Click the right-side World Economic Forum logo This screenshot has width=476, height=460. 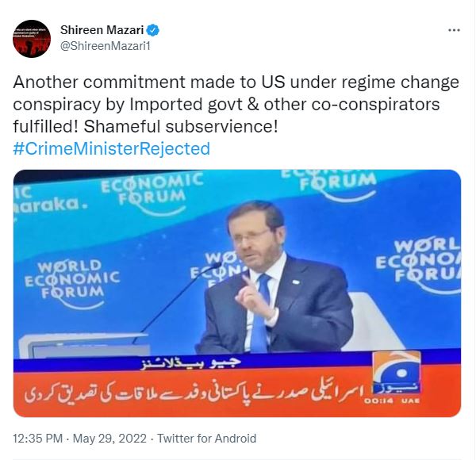(x=420, y=266)
